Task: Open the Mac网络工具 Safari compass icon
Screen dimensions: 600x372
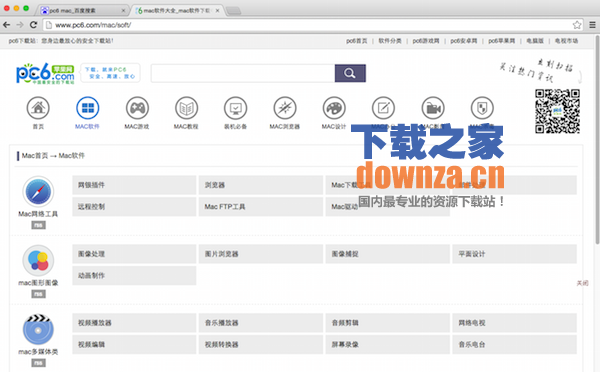Action: [38, 192]
